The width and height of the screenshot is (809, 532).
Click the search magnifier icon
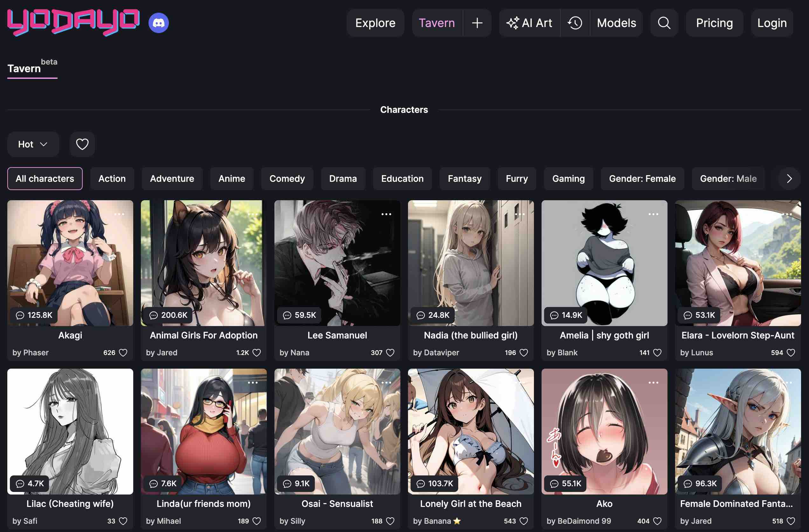[664, 23]
